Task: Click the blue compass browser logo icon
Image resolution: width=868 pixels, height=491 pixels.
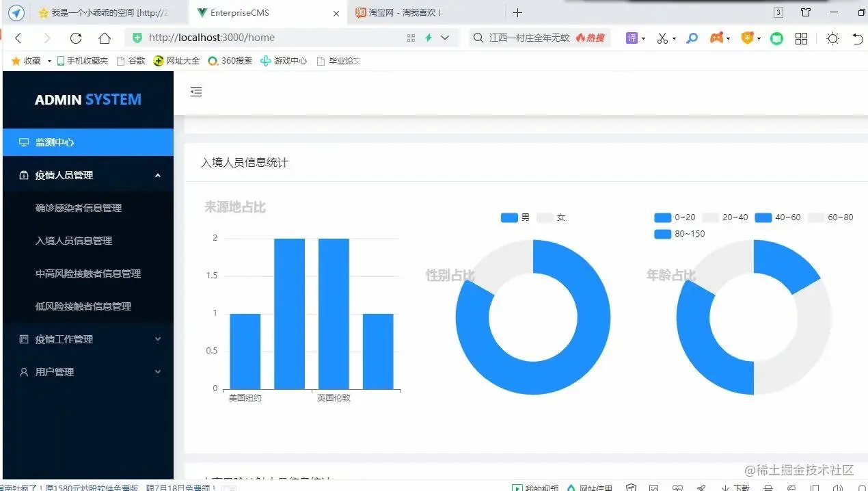Action: [16, 13]
